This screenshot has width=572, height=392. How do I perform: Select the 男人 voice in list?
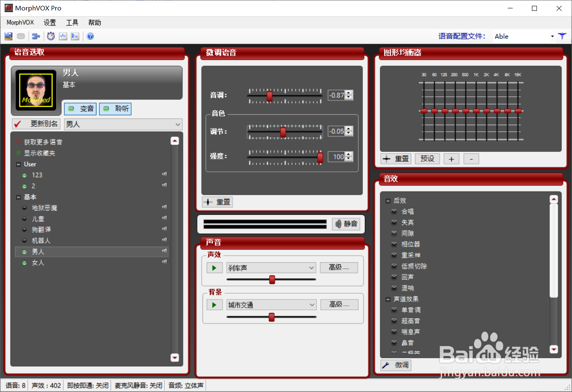tap(92, 252)
